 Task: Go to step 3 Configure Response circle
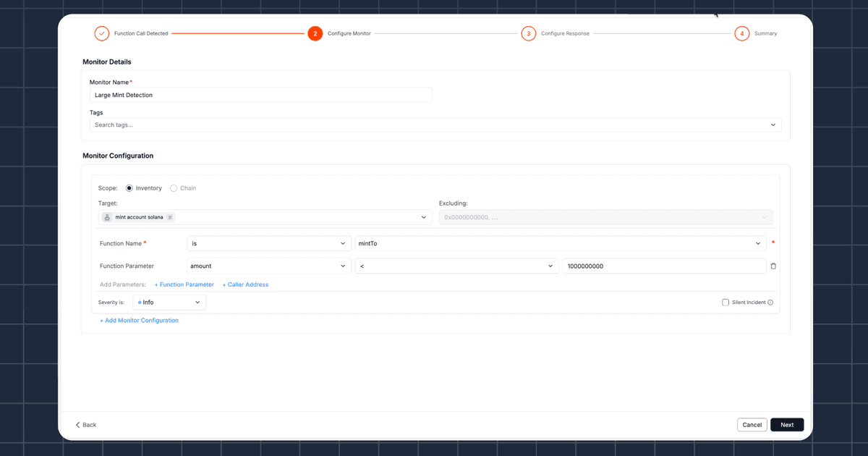[x=528, y=33]
